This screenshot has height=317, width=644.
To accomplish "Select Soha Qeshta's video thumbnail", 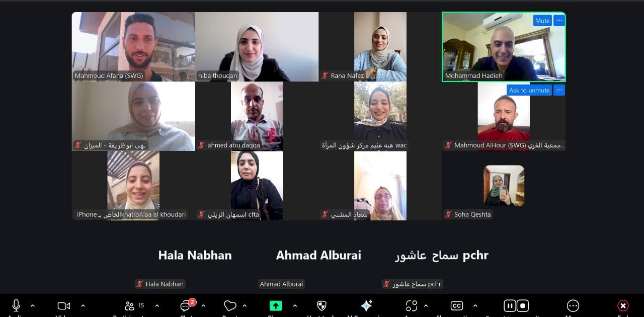I will point(504,186).
